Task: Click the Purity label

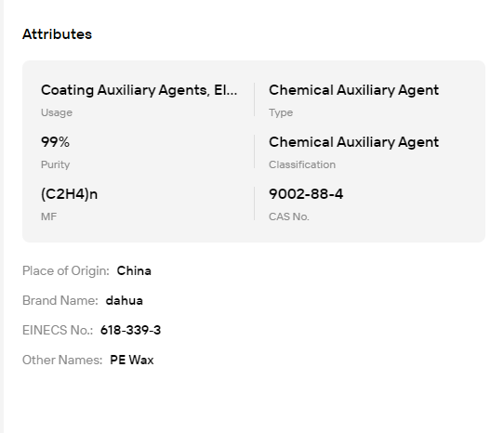Action: pyautogui.click(x=55, y=164)
